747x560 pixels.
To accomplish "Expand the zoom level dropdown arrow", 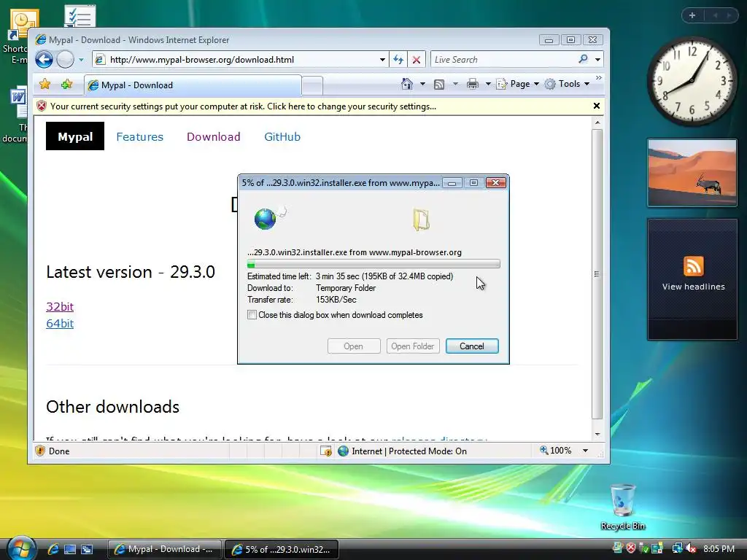I will 586,451.
